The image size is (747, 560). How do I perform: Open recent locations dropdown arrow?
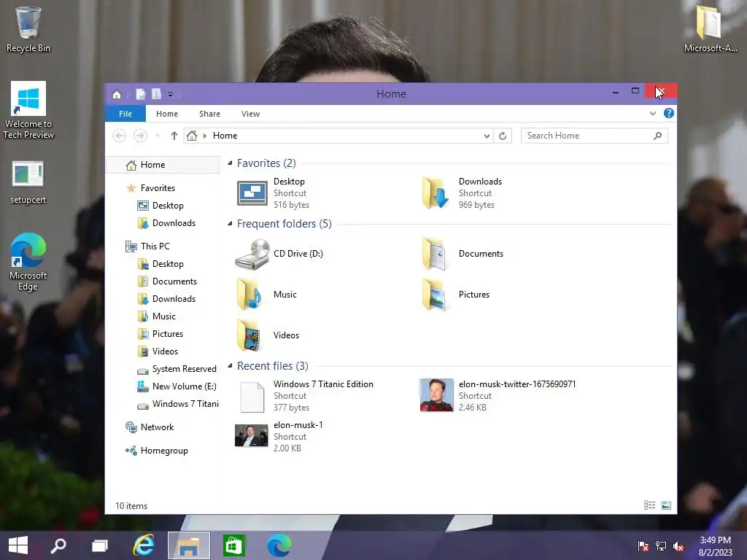[158, 136]
